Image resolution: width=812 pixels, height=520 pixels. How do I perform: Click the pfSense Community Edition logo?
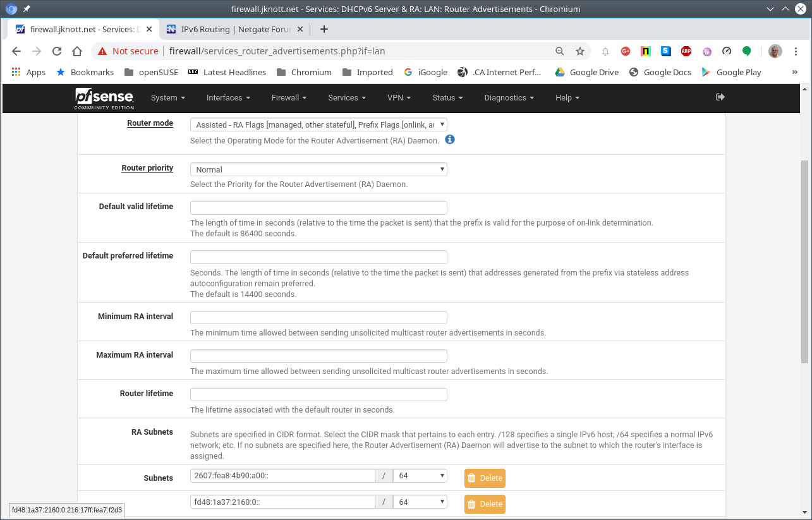(104, 98)
